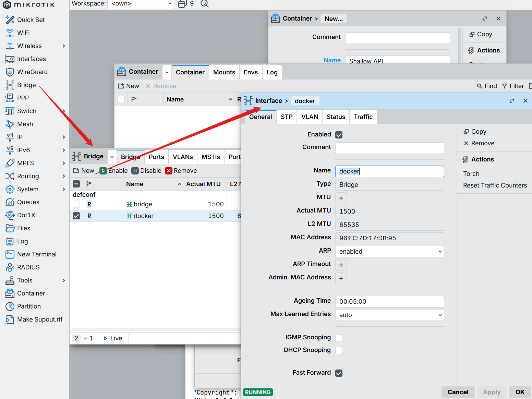Click the Disable pause icon in Bridge toolbar
This screenshot has width=532, height=399.
click(x=135, y=171)
